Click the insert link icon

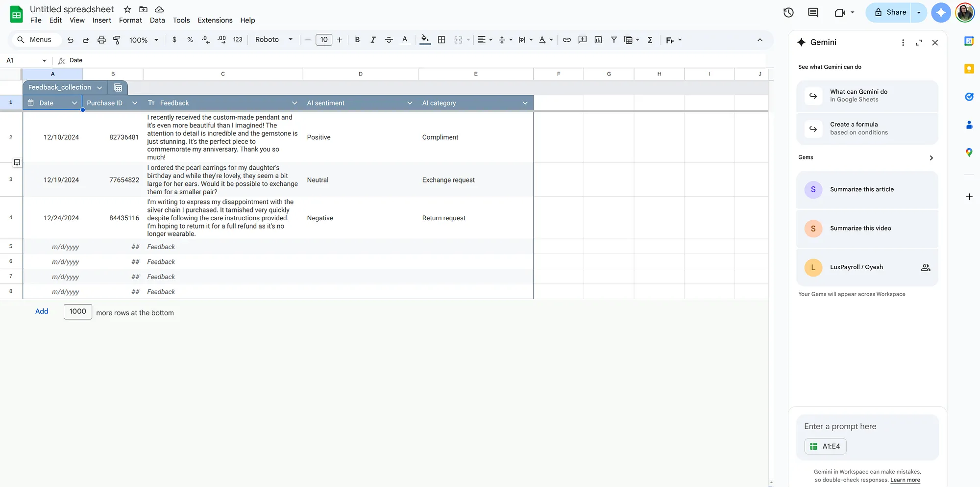[x=566, y=40]
